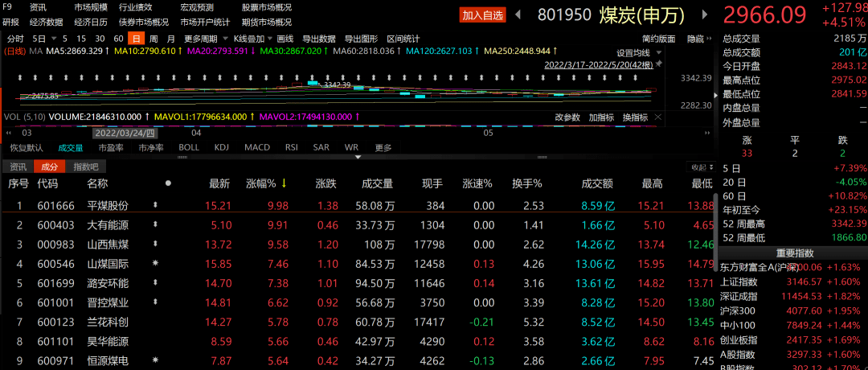Image resolution: width=868 pixels, height=370 pixels.
Task: Go to previous index using left arrow
Action: 518,14
